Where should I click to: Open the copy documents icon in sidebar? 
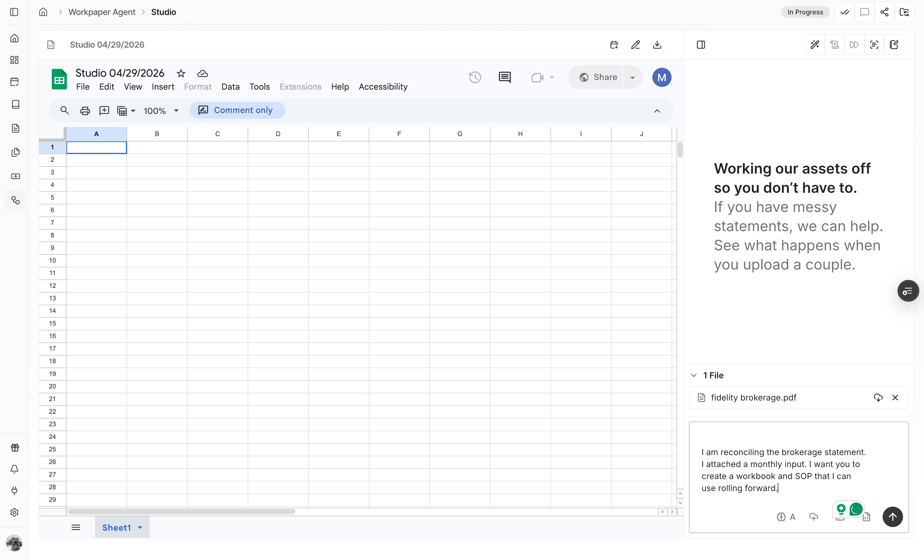pos(15,152)
